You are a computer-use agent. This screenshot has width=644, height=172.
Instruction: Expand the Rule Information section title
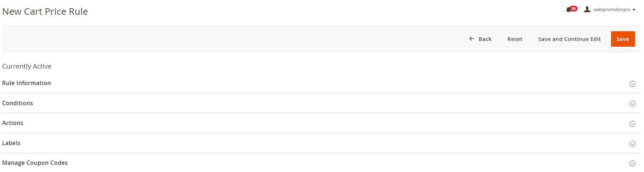click(27, 83)
